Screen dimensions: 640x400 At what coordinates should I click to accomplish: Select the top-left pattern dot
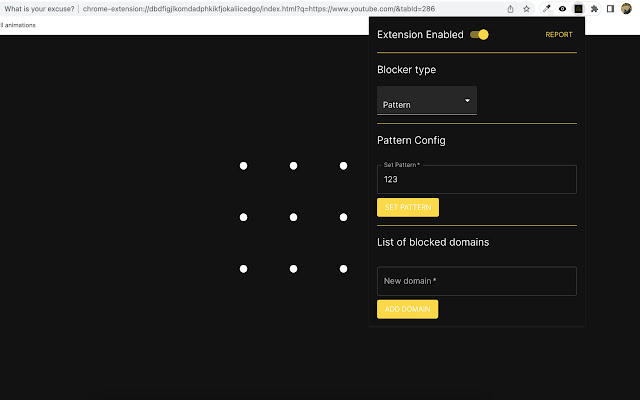click(x=243, y=165)
